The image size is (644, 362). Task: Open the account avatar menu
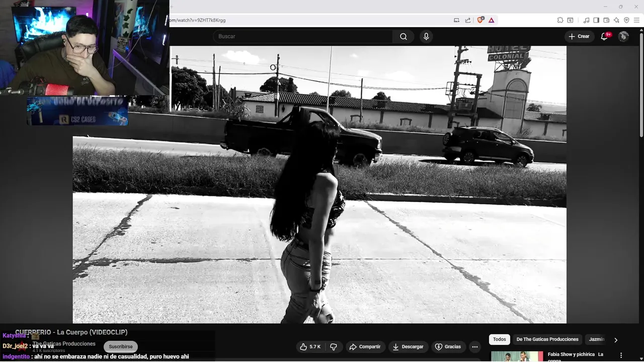pyautogui.click(x=623, y=36)
